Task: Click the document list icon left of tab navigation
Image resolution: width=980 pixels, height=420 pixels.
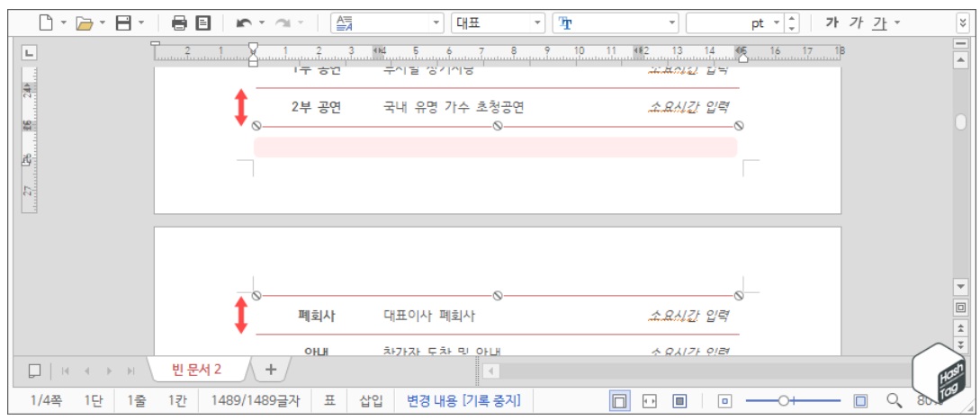Action: pos(35,371)
